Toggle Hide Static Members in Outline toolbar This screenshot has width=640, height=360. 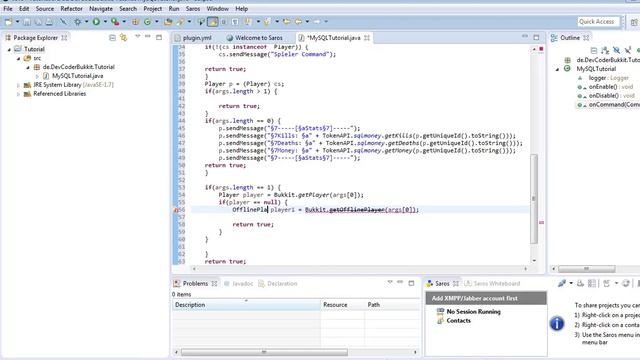tap(628, 50)
